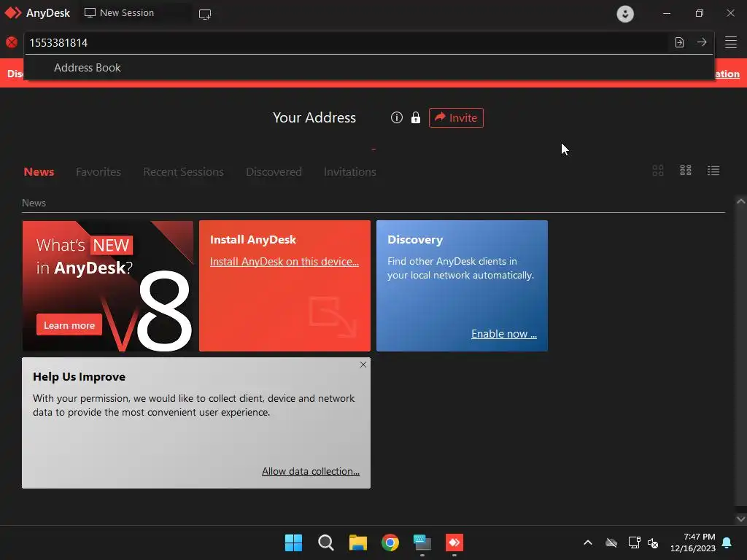Click AnyDesk icon in taskbar

coord(454,542)
